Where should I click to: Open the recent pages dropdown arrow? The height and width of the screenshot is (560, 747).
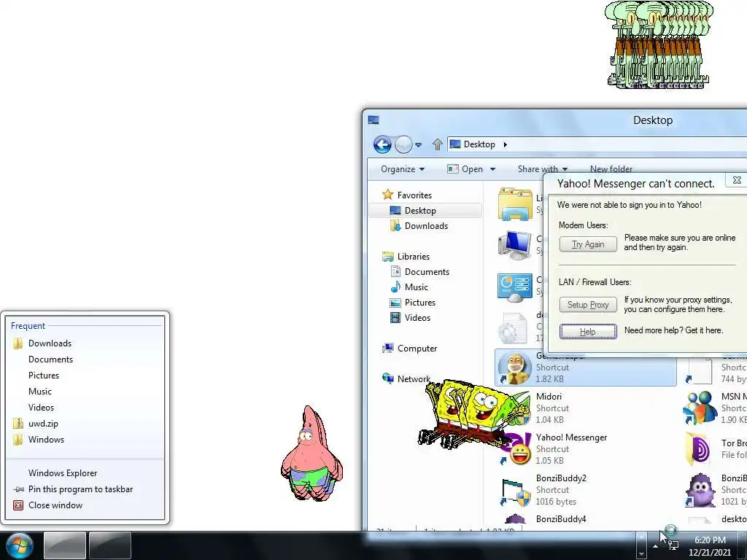[x=418, y=145]
